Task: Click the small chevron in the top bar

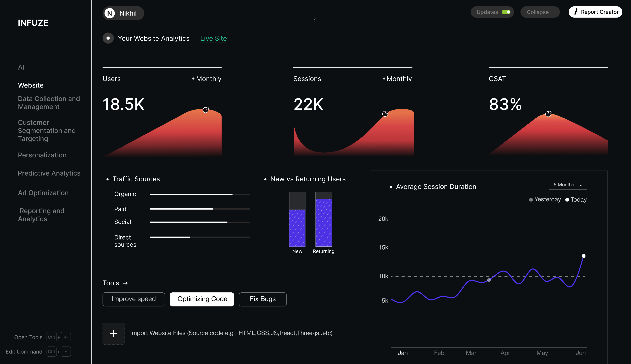Action: coord(315,19)
